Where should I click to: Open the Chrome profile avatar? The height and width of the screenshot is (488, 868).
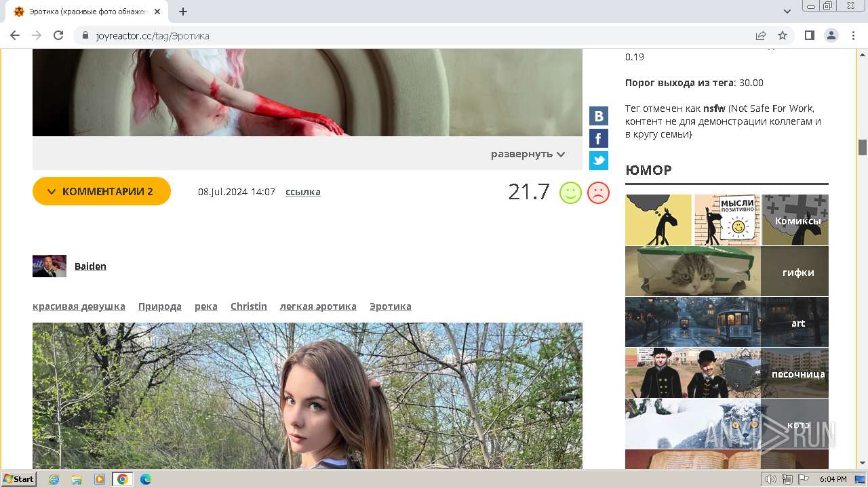831,35
